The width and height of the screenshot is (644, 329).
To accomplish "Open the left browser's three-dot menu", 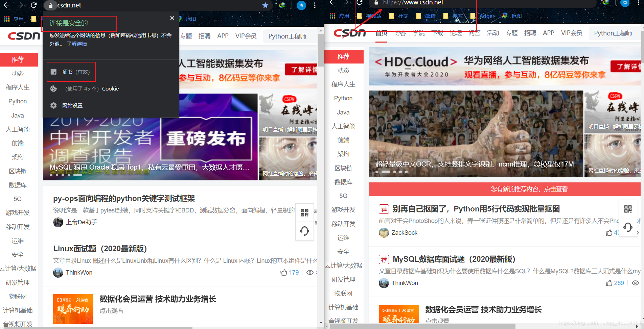I will (x=315, y=5).
